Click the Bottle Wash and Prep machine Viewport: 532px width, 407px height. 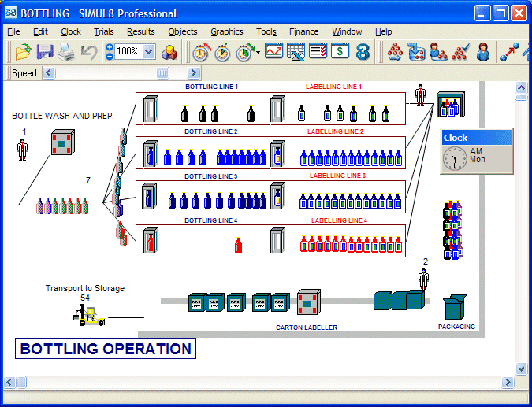(x=61, y=144)
